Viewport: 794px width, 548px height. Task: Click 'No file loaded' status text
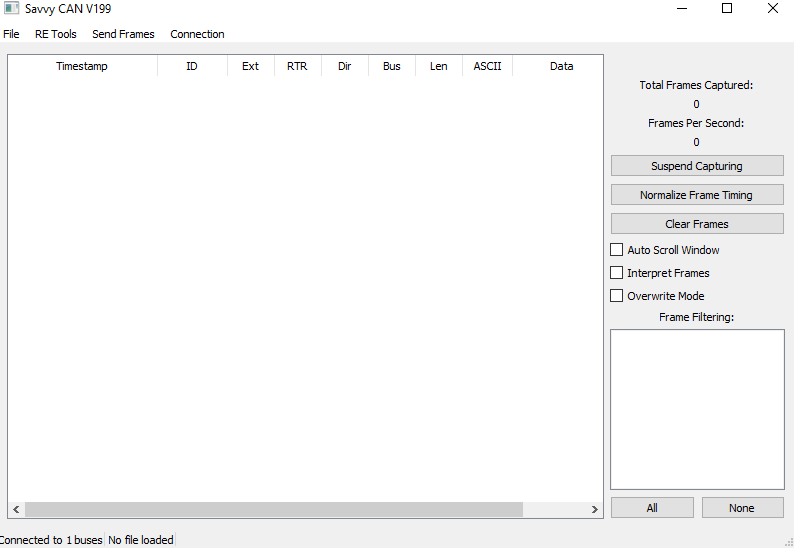[x=141, y=540]
